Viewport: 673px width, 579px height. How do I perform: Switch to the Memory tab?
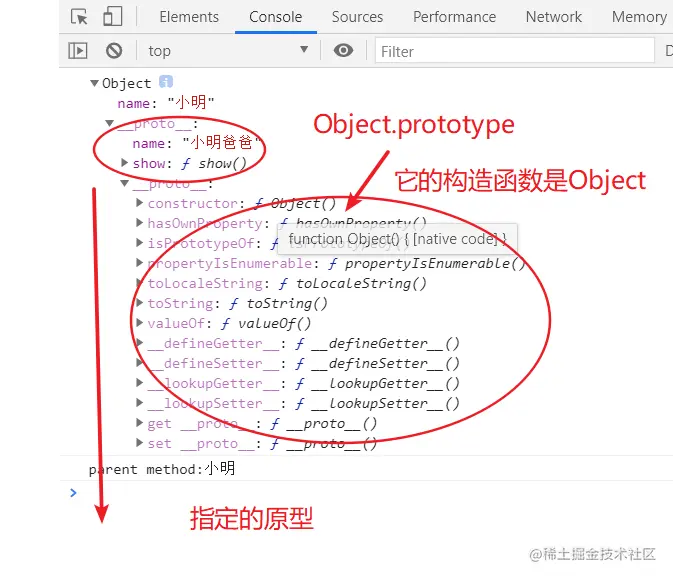pyautogui.click(x=639, y=17)
